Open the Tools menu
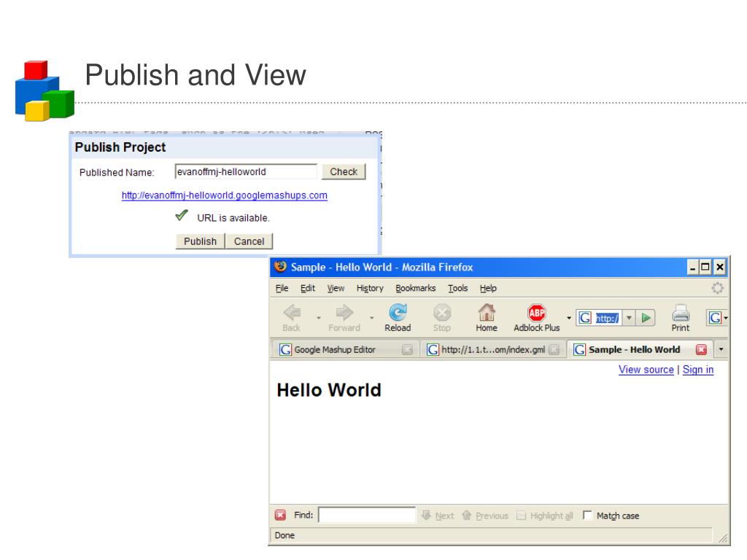747x560 pixels. [x=458, y=288]
